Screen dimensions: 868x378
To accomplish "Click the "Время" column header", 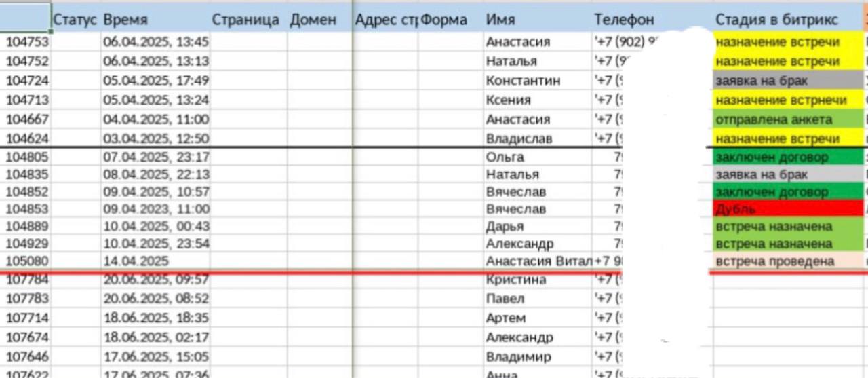I will (x=125, y=20).
